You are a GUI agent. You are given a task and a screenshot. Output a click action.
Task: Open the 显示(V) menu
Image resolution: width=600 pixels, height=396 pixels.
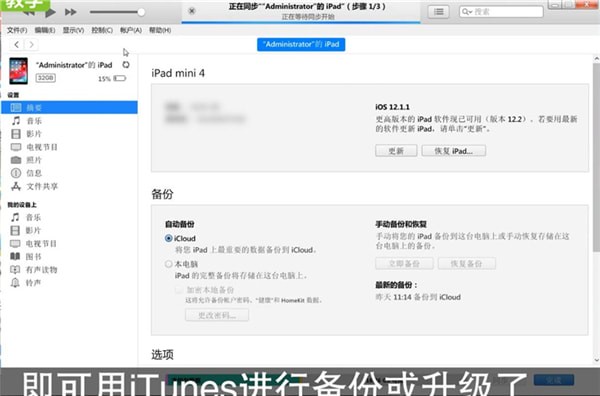[x=73, y=30]
